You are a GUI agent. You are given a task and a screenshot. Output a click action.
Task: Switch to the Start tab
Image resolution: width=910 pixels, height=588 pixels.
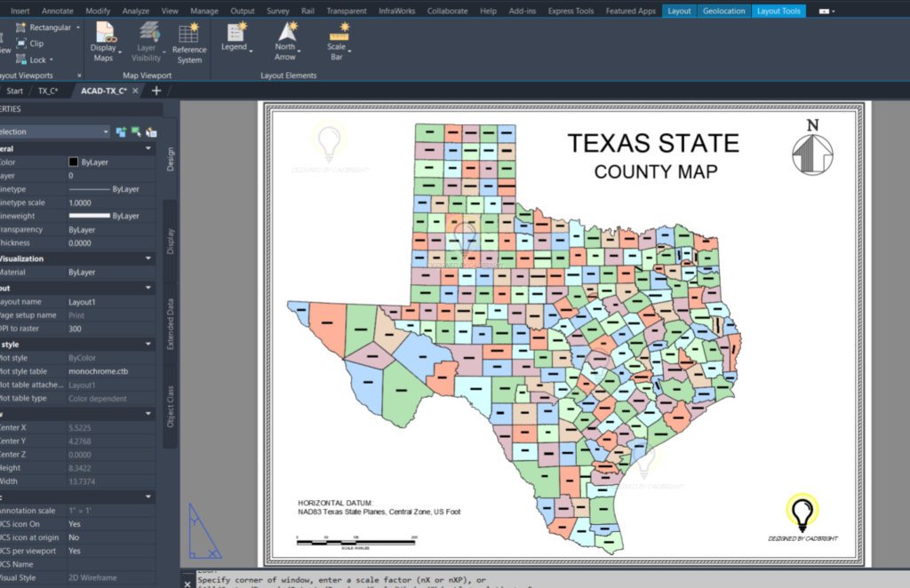[x=15, y=90]
